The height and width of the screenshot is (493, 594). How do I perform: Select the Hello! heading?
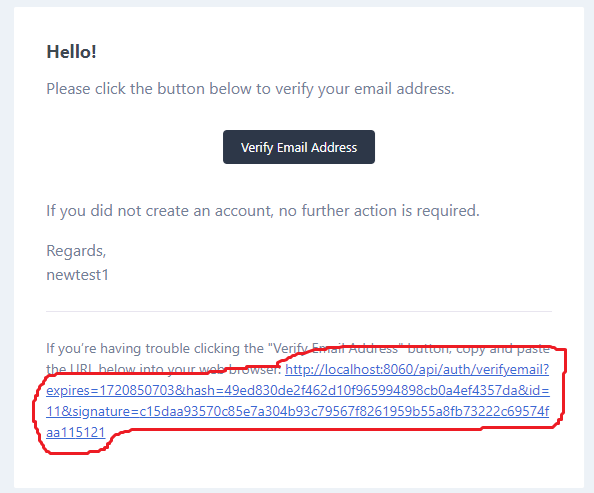[72, 52]
